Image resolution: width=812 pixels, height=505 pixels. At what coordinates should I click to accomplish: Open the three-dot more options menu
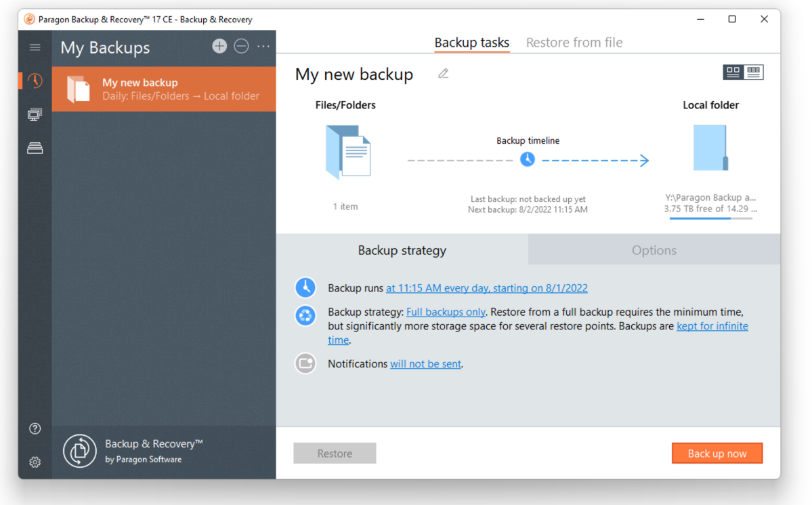tap(263, 47)
